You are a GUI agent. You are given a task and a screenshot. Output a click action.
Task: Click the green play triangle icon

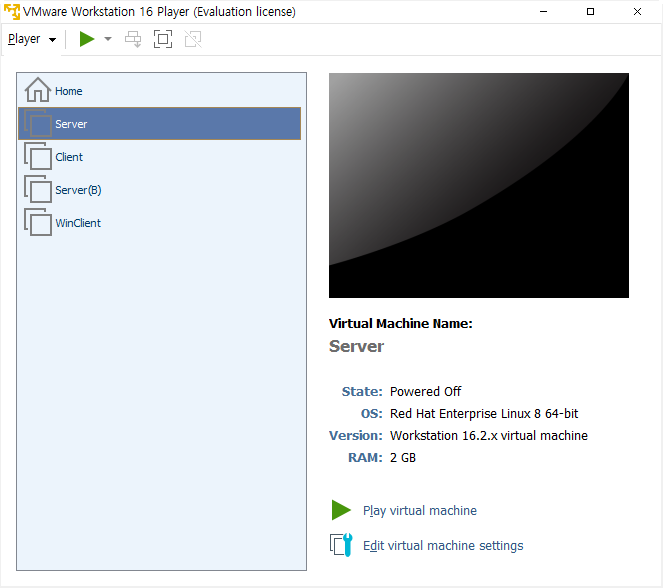click(x=341, y=510)
